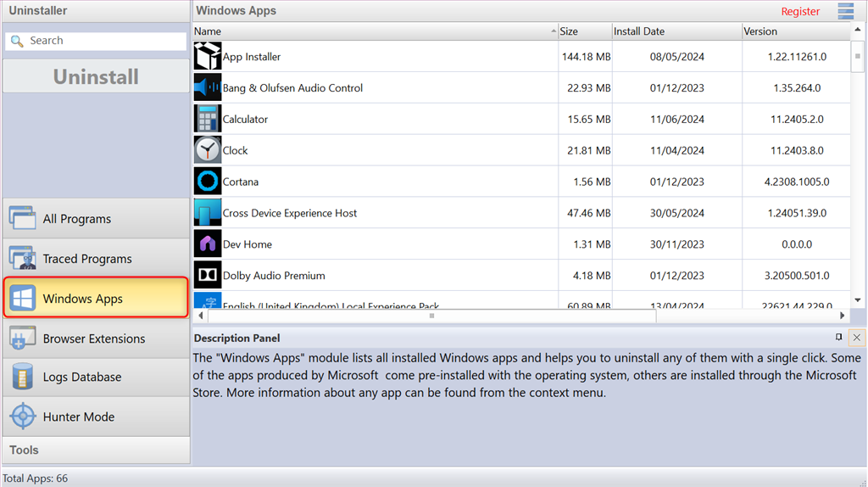868x487 pixels.
Task: Click the App Installer box icon
Action: [208, 56]
